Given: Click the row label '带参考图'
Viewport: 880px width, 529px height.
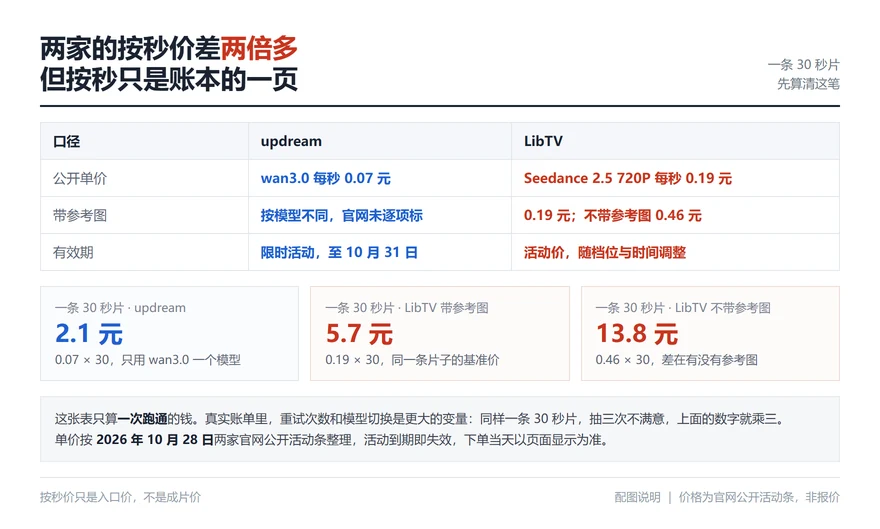Looking at the screenshot, I should [80, 215].
